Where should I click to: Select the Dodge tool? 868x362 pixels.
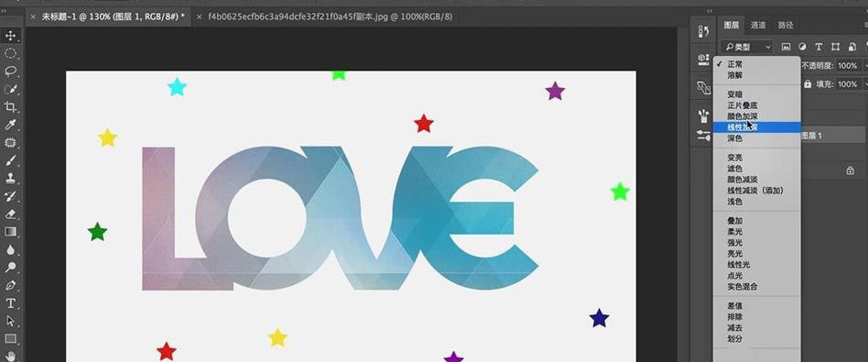point(10,268)
